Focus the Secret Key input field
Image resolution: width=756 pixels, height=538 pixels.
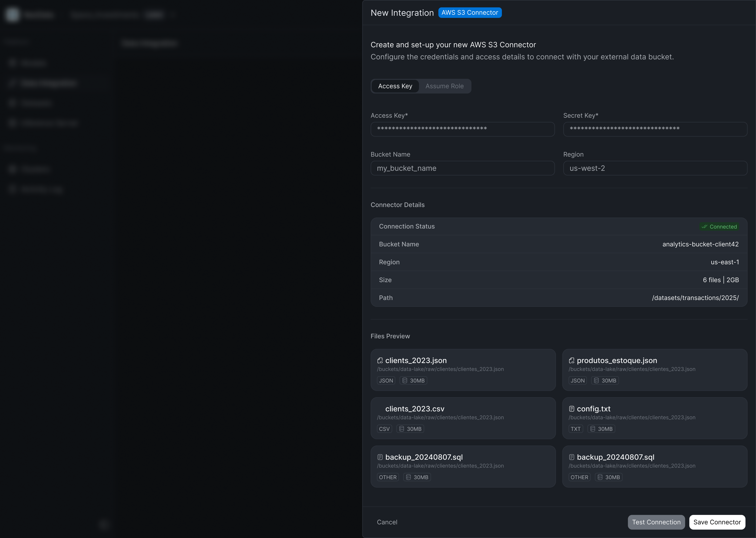655,129
